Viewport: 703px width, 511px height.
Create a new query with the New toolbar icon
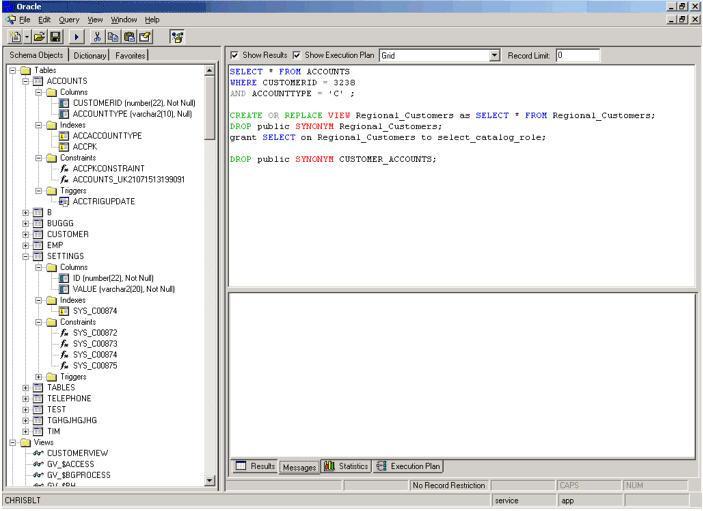pos(16,37)
